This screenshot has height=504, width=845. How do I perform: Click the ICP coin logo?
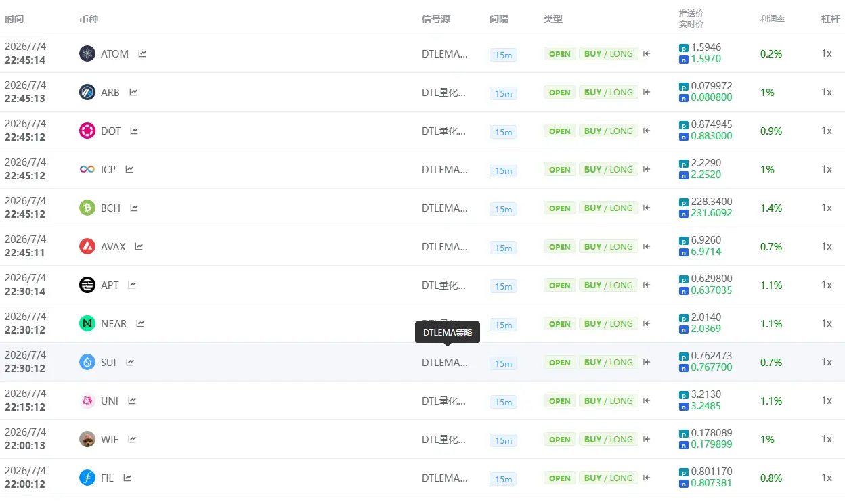pyautogui.click(x=87, y=169)
